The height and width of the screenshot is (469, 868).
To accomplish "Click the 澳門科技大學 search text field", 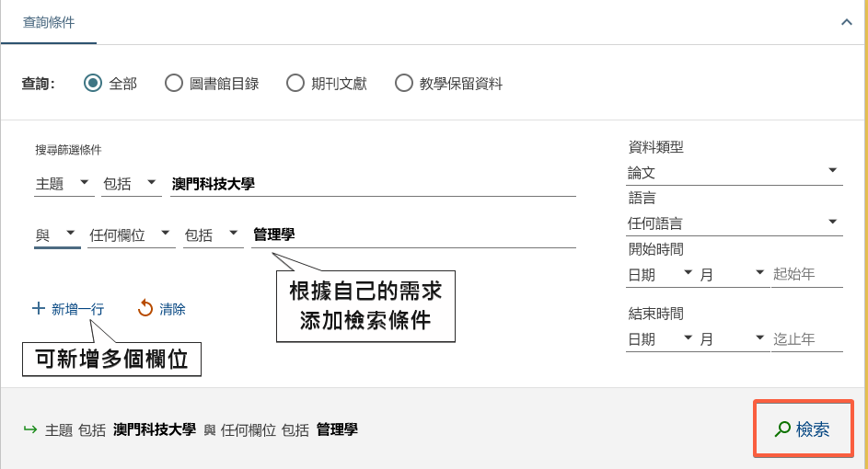I will coord(373,184).
